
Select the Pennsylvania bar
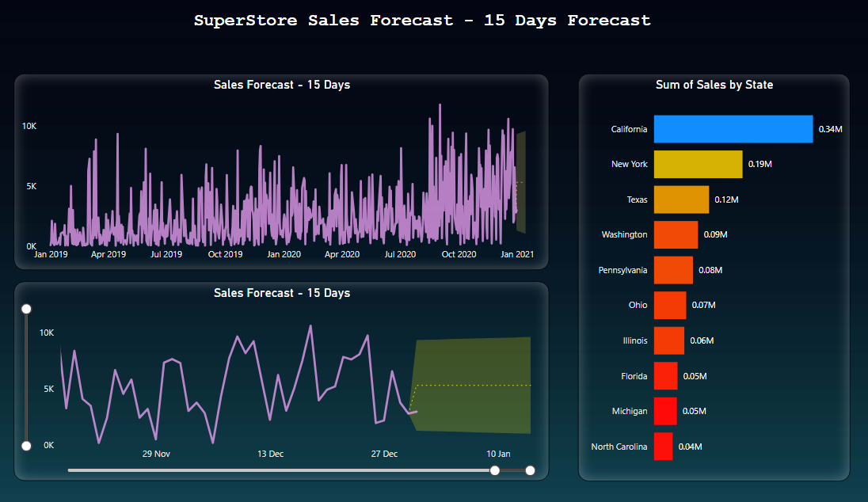coord(672,270)
